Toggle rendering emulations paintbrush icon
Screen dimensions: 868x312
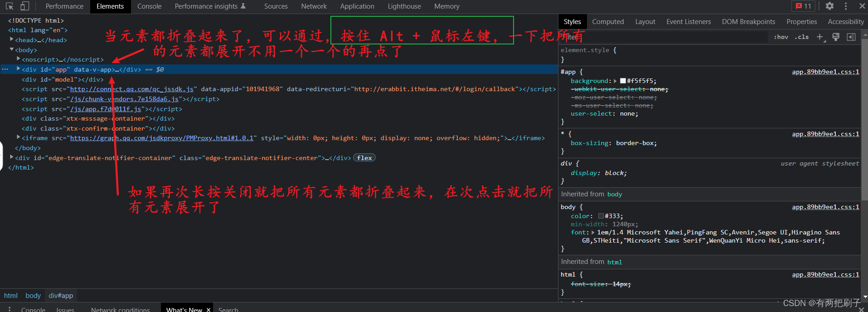(836, 37)
